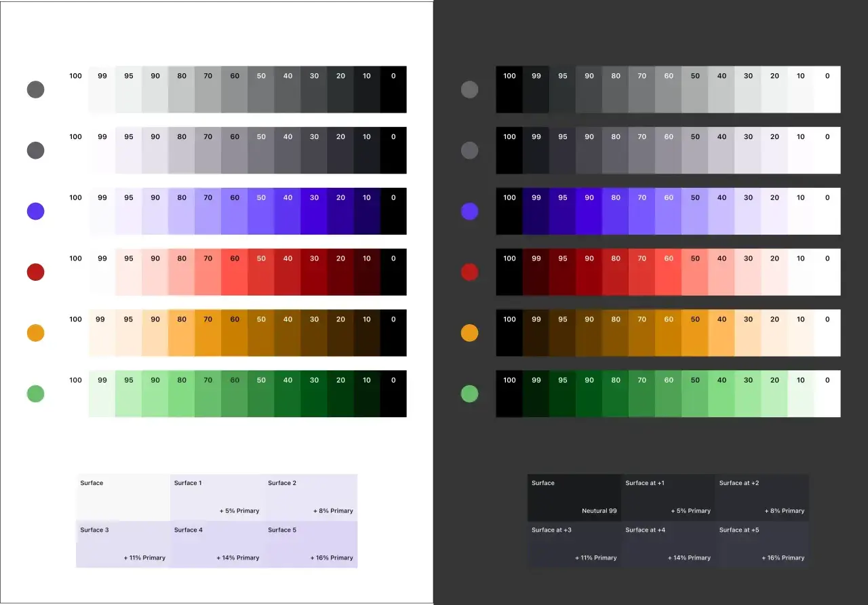Click the dark Surface card labeled Neutral 99

coord(574,497)
